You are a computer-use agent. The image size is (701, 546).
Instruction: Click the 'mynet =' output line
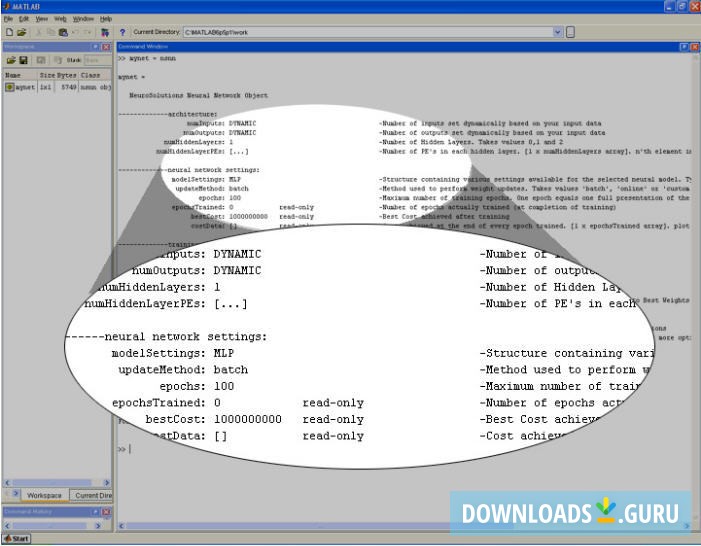point(131,77)
